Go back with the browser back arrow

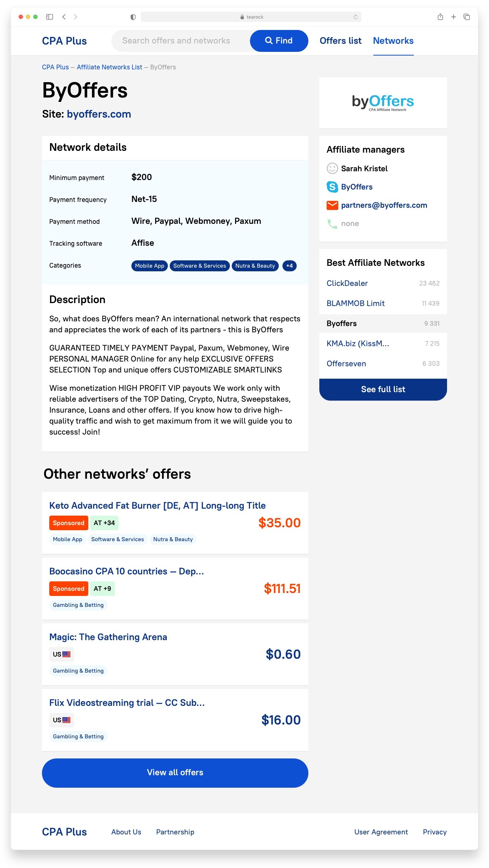pyautogui.click(x=64, y=17)
